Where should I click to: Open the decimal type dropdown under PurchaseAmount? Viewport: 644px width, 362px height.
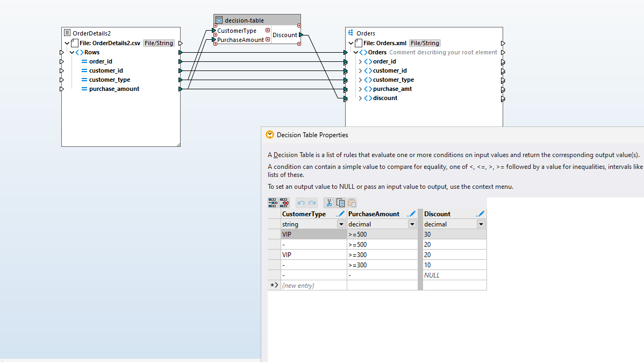[412, 224]
